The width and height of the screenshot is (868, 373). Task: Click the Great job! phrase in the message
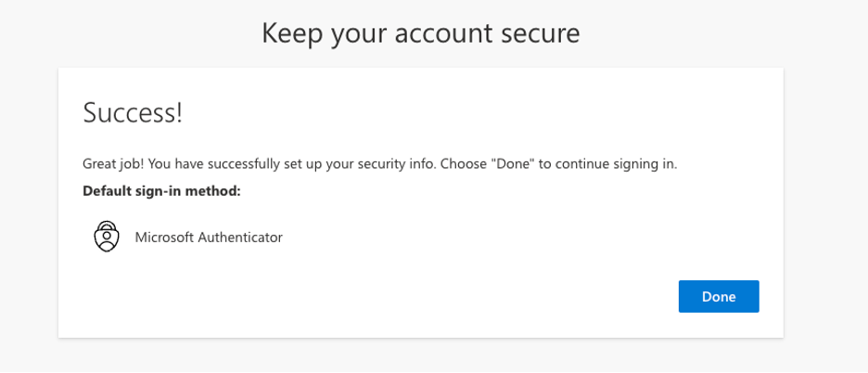point(113,164)
